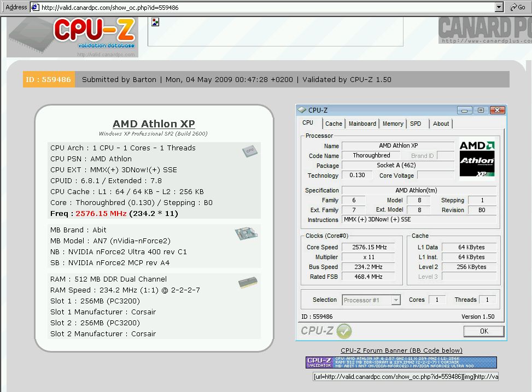Screen dimensions: 532x392
Task: Click the Core Speed 2576.15 MHz value
Action: (x=369, y=248)
